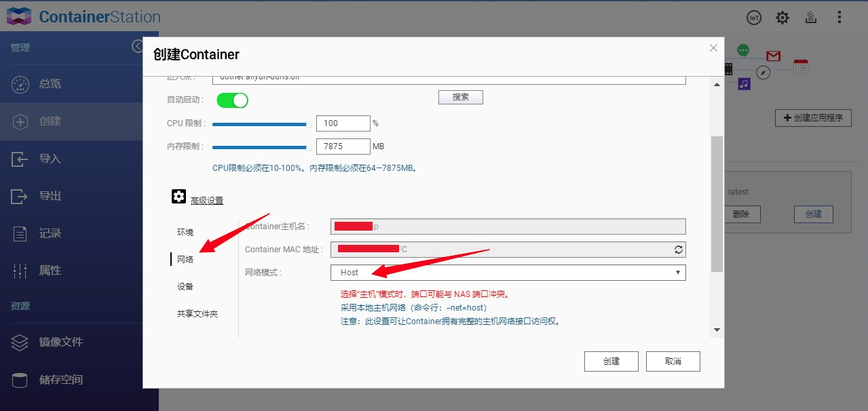Click the dialog scrollbar up arrow
Screen dimensions: 868x411
tap(717, 84)
